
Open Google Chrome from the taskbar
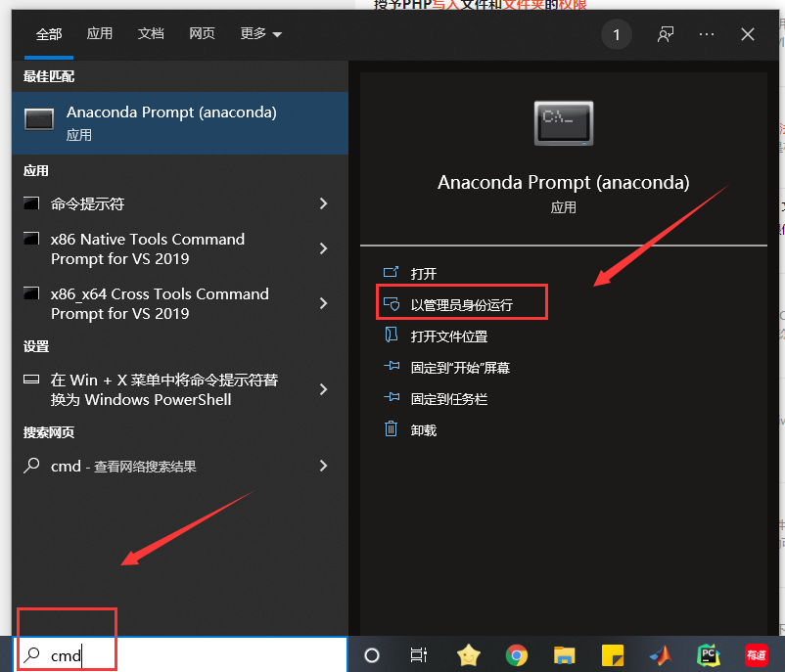coord(517,655)
